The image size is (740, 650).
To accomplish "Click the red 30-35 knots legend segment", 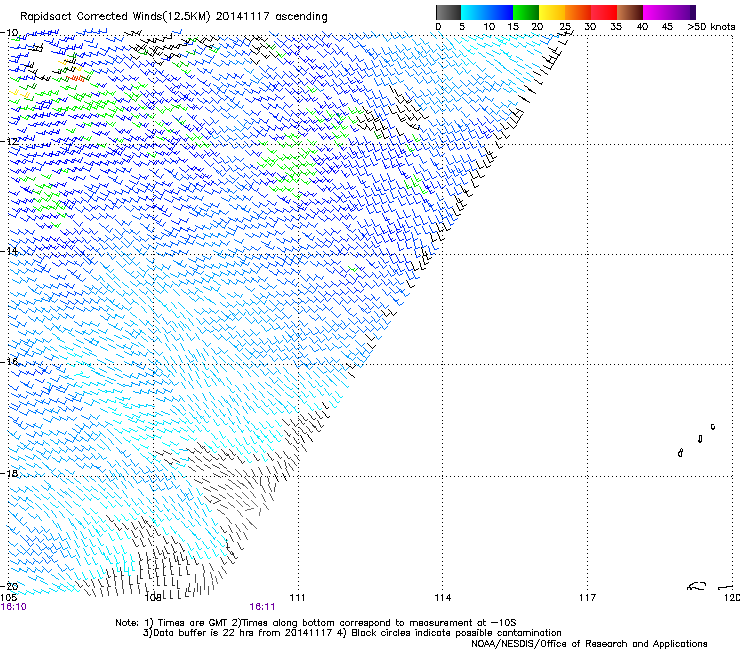I will [604, 12].
